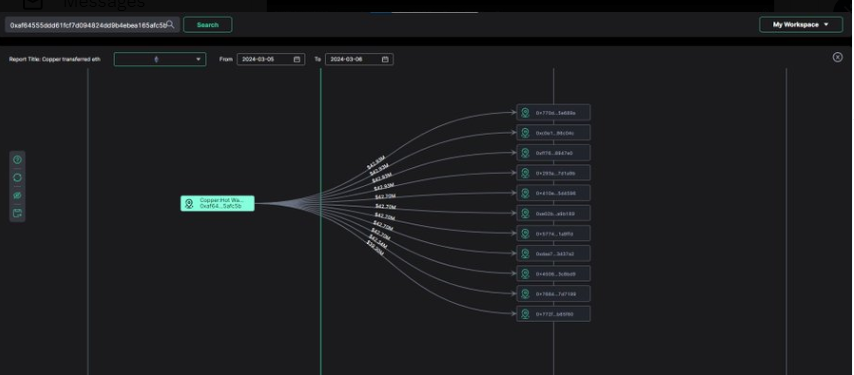
Task: Select destination node 0xe02b...a9b189
Action: pyautogui.click(x=553, y=213)
